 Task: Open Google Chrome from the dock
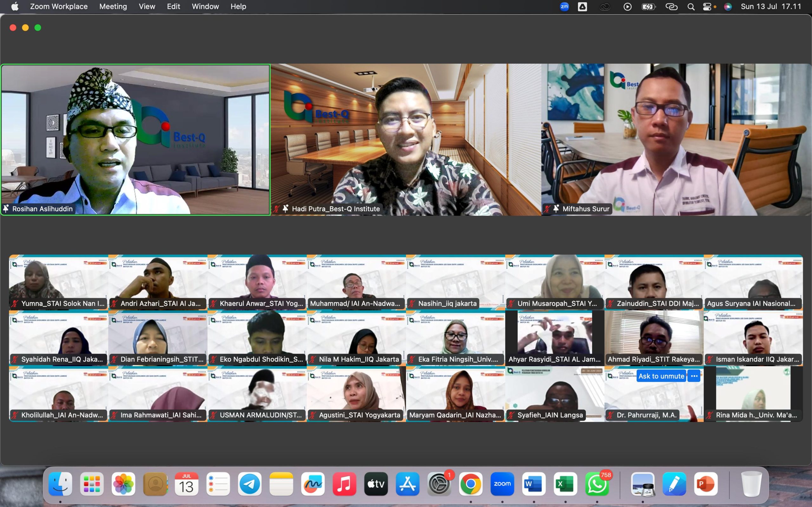(x=470, y=484)
